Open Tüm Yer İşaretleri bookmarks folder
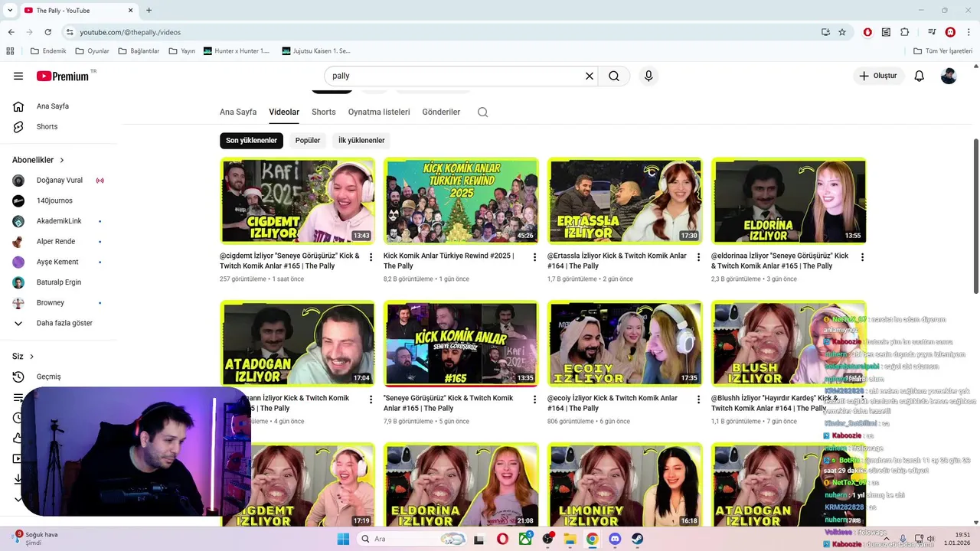The height and width of the screenshot is (551, 980). (942, 51)
